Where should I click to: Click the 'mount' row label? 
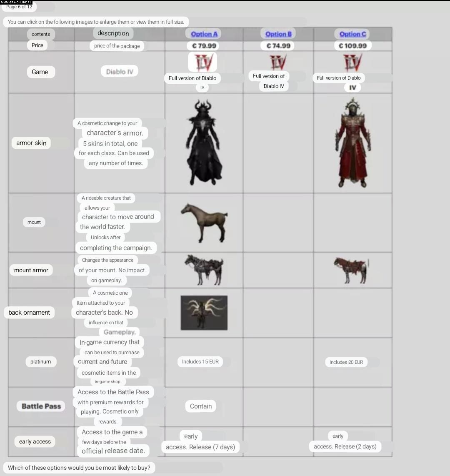[34, 222]
